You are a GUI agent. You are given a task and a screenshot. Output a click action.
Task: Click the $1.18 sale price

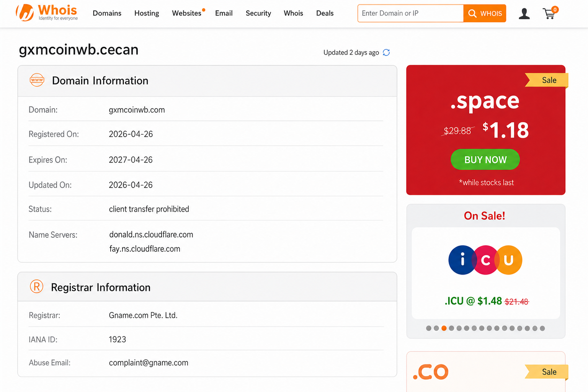coord(506,130)
